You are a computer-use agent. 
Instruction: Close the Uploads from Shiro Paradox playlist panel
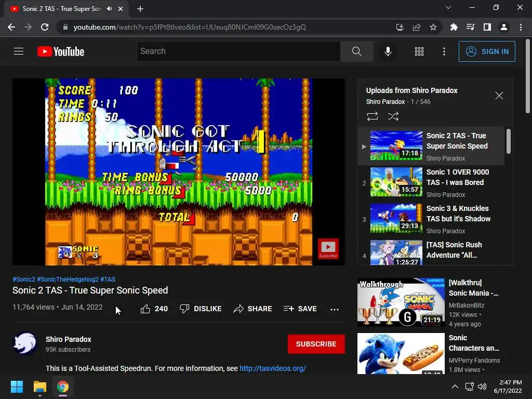coord(499,96)
